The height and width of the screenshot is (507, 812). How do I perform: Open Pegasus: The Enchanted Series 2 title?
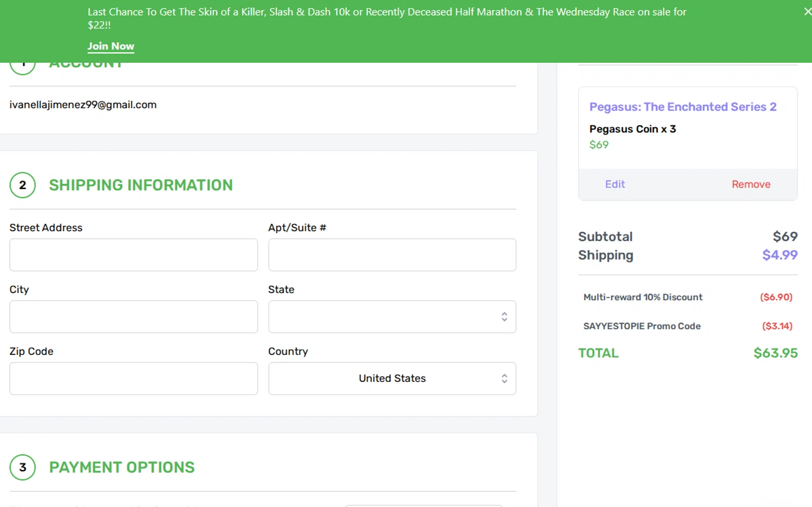click(x=683, y=107)
